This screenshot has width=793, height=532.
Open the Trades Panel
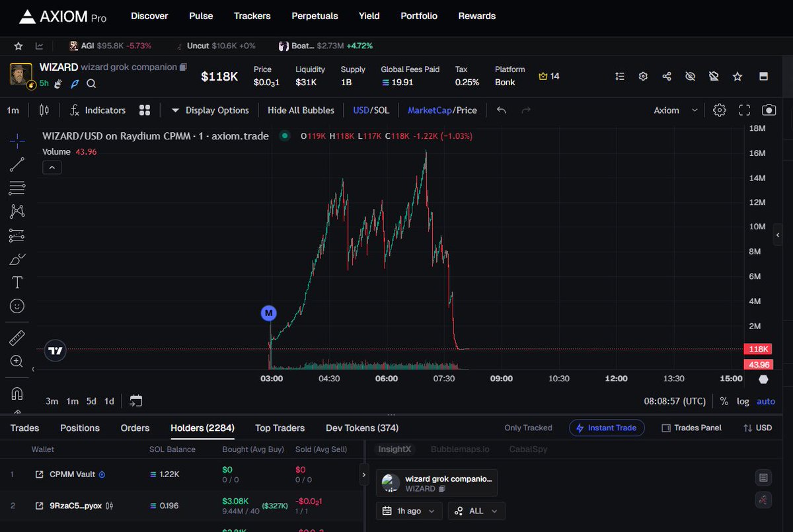tap(692, 428)
